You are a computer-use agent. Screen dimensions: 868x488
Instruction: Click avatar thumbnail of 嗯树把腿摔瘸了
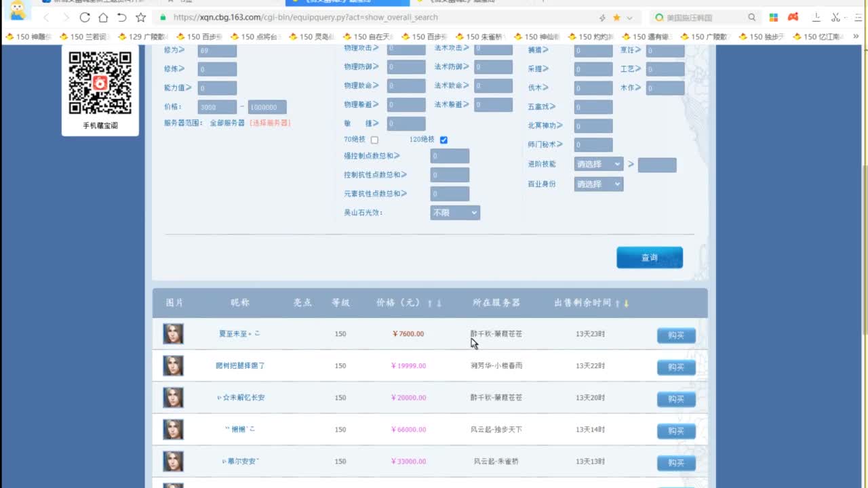pos(173,366)
